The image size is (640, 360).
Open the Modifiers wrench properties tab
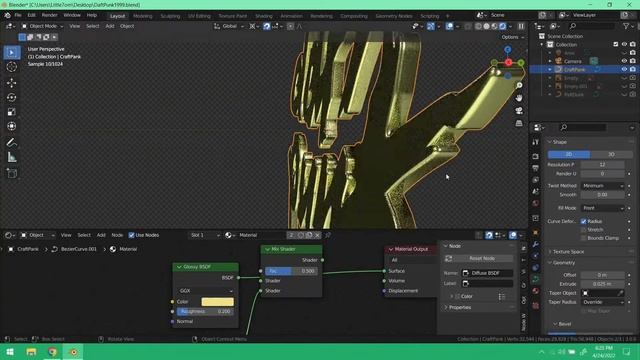point(536,244)
